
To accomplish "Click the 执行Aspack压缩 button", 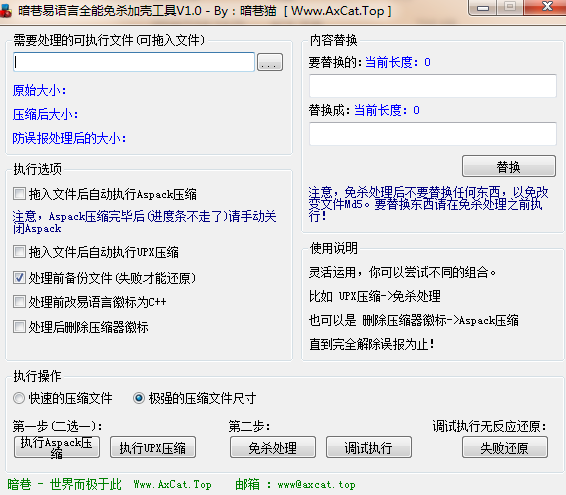I will click(x=57, y=447).
